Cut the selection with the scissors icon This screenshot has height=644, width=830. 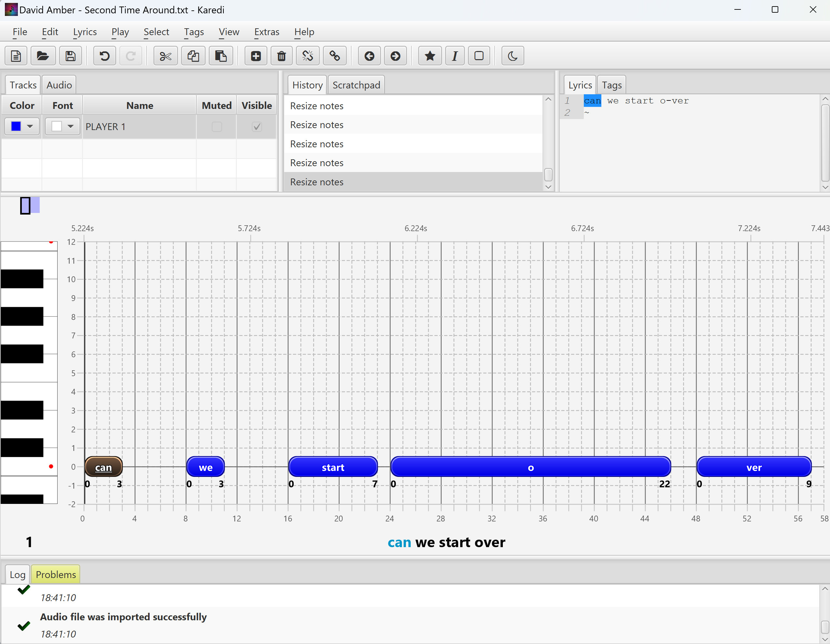[x=165, y=56]
